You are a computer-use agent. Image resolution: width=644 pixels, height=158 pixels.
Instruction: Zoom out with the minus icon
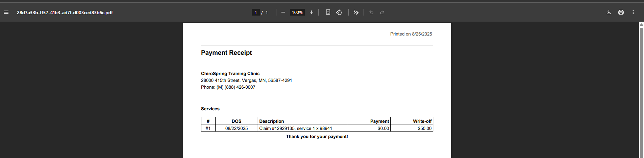(x=283, y=13)
